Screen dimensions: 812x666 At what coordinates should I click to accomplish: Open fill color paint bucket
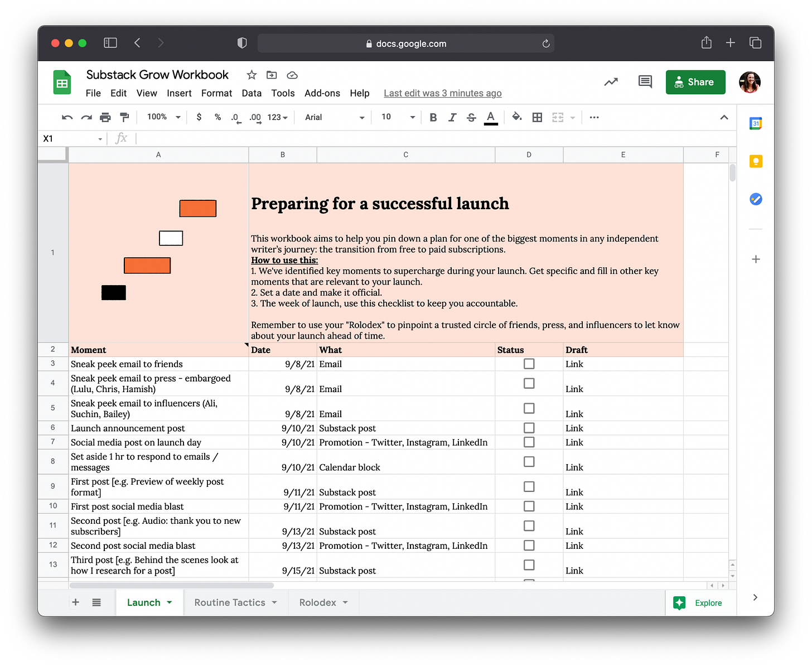tap(517, 117)
